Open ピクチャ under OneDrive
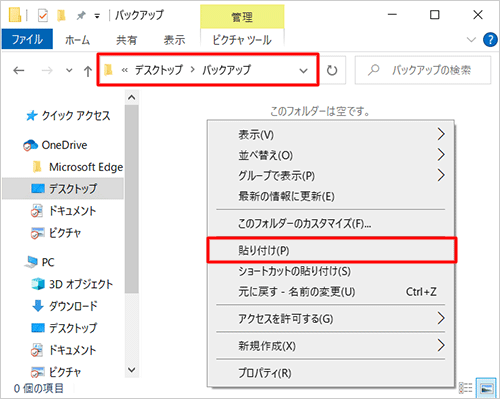Image resolution: width=500 pixels, height=399 pixels. pos(65,233)
